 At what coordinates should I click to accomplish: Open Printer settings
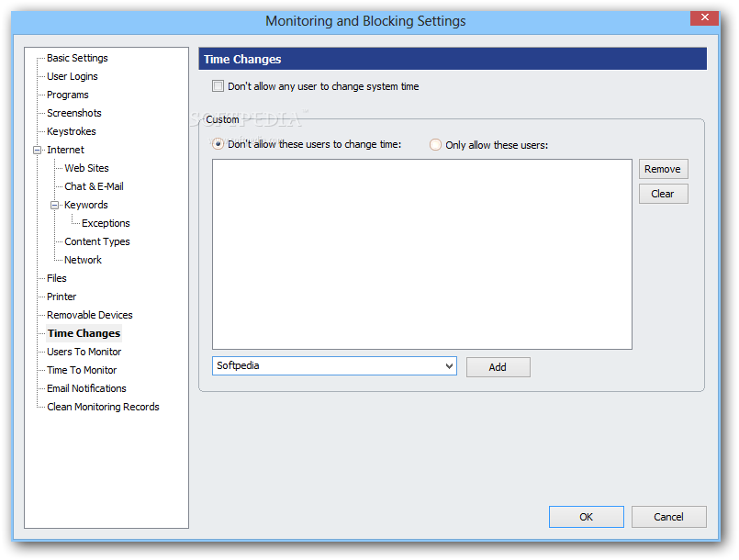62,297
